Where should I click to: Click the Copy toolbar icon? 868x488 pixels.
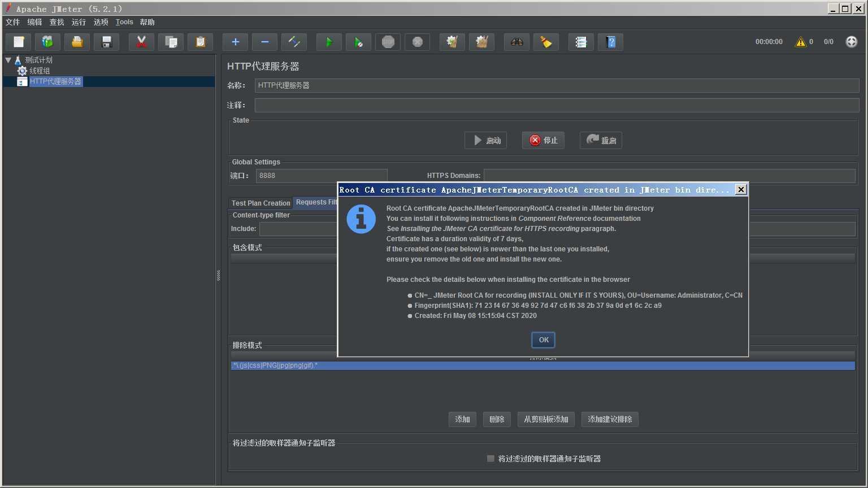point(171,42)
